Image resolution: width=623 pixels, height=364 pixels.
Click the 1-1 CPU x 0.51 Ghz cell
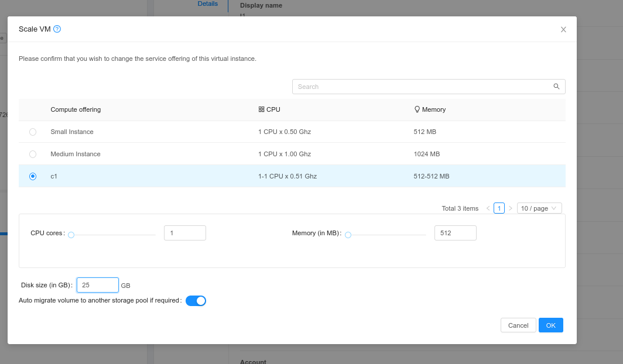click(x=287, y=176)
